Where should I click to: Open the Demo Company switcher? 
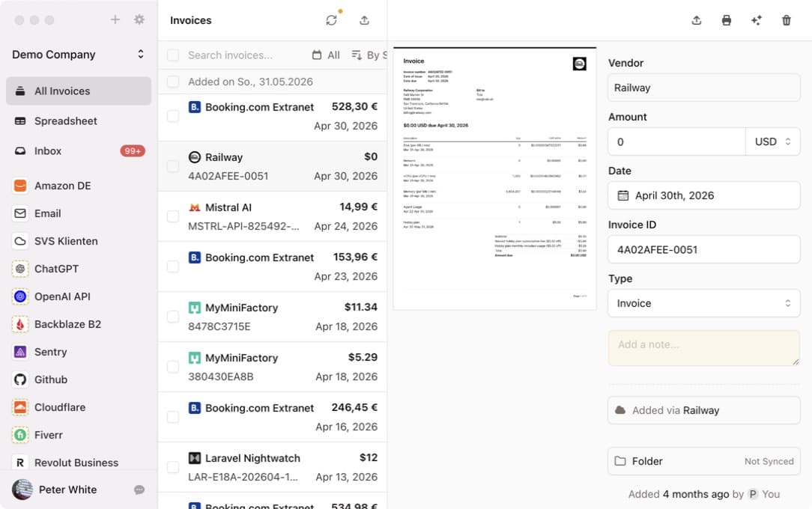coord(79,55)
